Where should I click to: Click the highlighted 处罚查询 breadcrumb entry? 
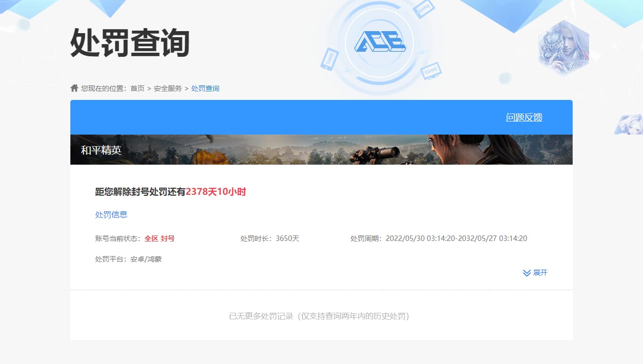point(205,88)
